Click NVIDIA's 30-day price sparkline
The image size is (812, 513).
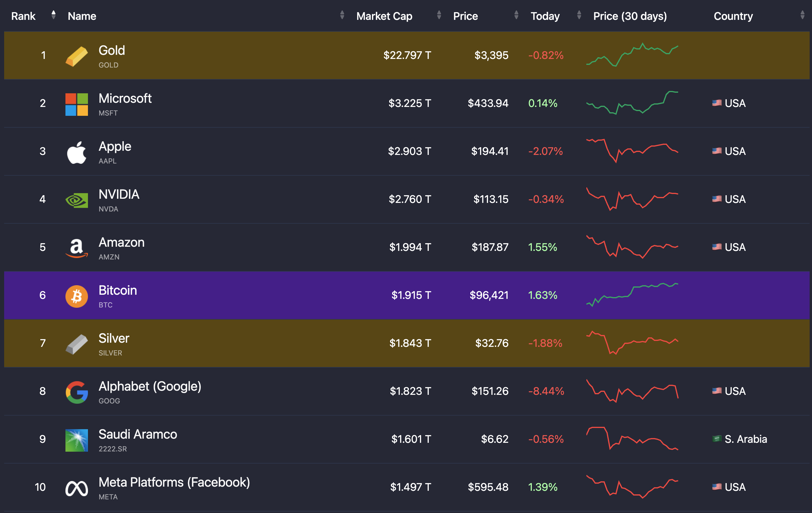click(632, 199)
